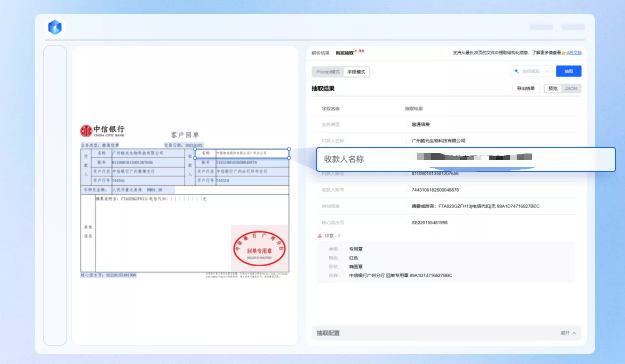Open the API文档 link

pyautogui.click(x=574, y=53)
